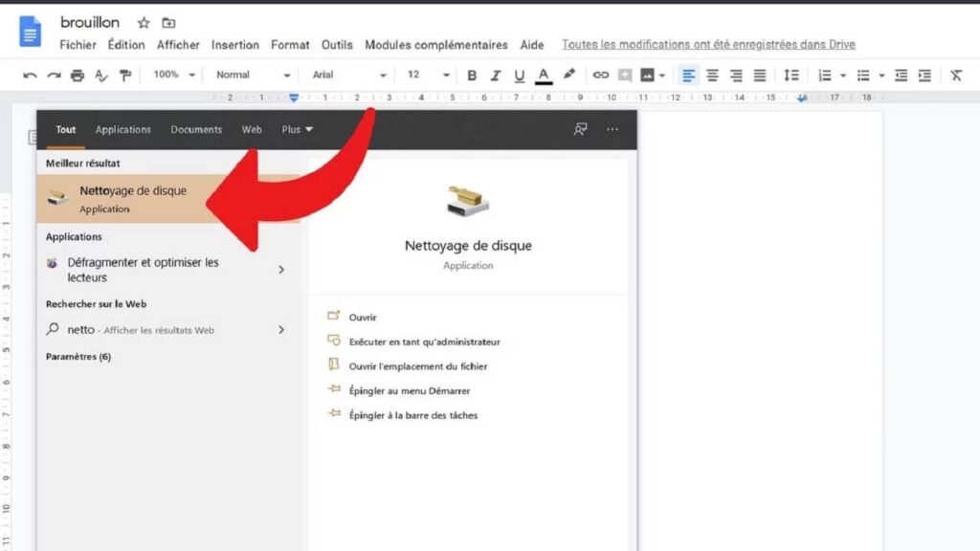The image size is (980, 551).
Task: Open the Arial font dropdown
Action: (349, 75)
